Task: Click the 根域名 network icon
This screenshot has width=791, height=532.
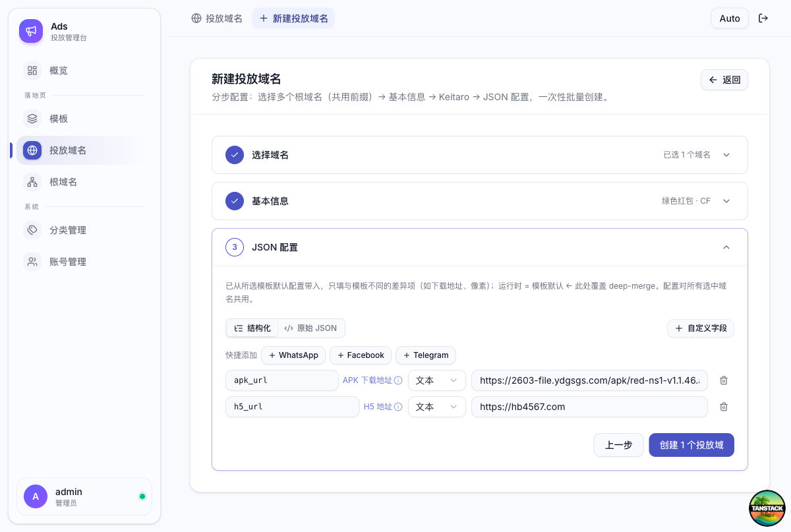Action: [32, 182]
